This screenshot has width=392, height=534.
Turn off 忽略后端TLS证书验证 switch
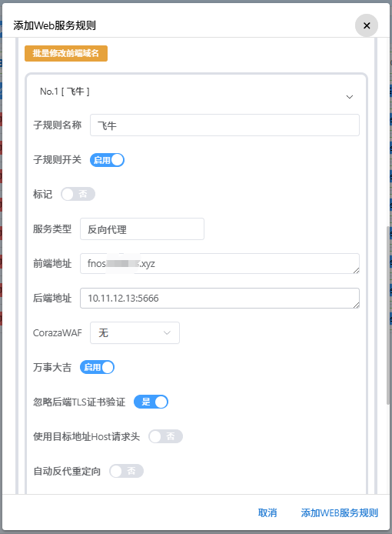pyautogui.click(x=151, y=402)
